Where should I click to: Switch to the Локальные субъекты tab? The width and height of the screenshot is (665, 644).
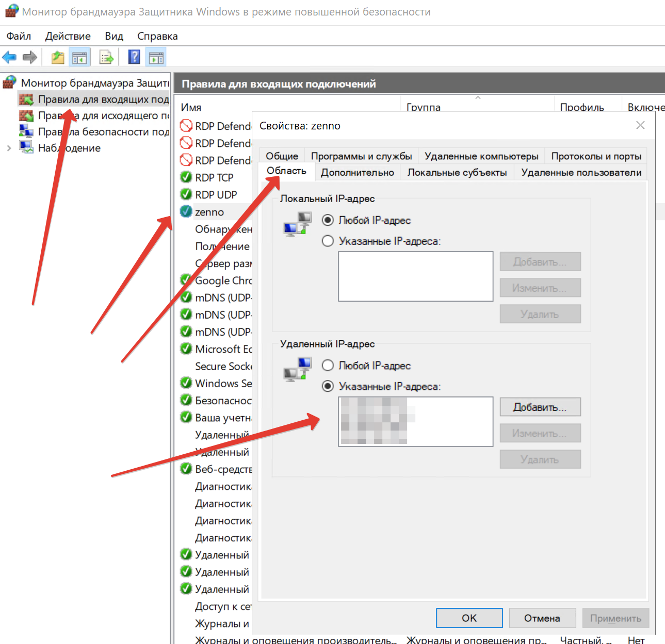point(457,172)
